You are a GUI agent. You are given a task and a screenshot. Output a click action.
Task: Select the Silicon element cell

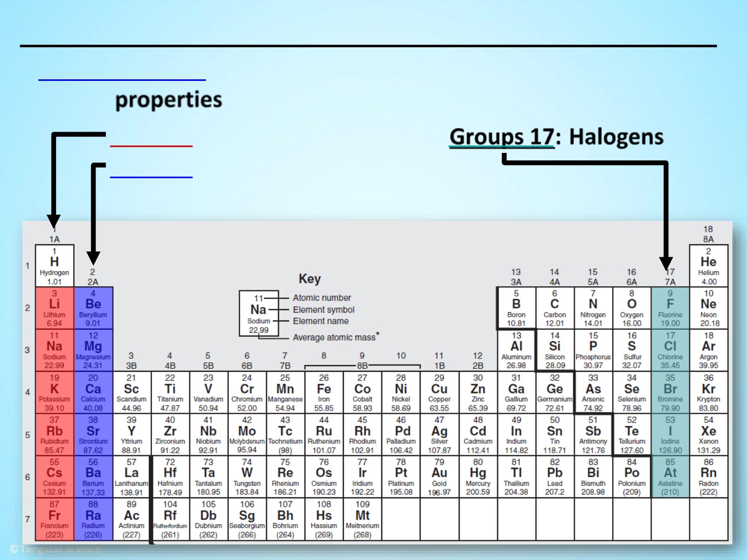coord(555,350)
